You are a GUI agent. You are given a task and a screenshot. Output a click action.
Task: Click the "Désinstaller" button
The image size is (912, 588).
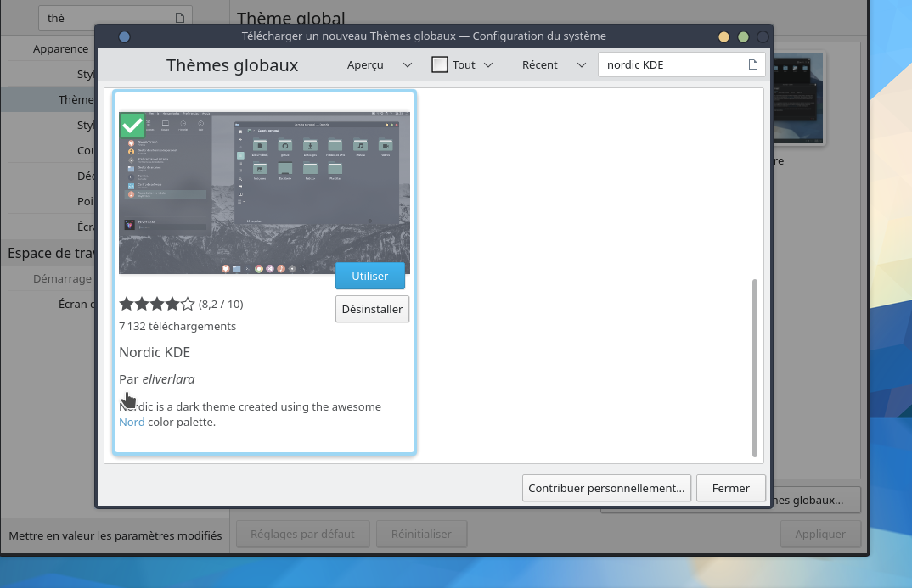point(372,309)
